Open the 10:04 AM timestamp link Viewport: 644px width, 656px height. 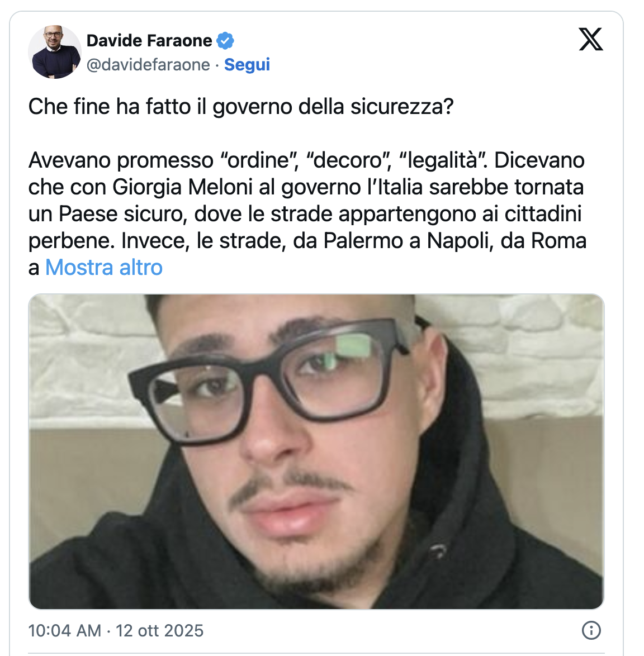pyautogui.click(x=65, y=630)
